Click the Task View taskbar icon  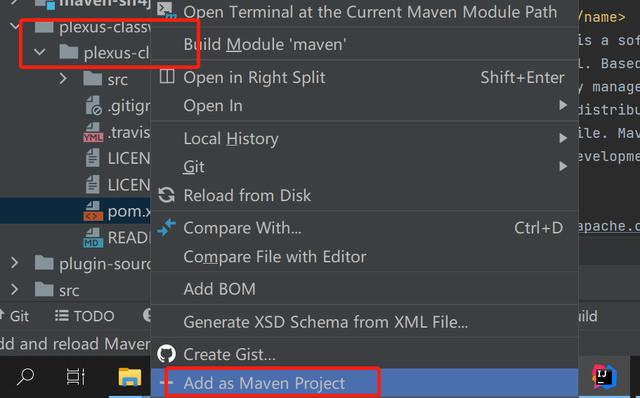(x=76, y=377)
